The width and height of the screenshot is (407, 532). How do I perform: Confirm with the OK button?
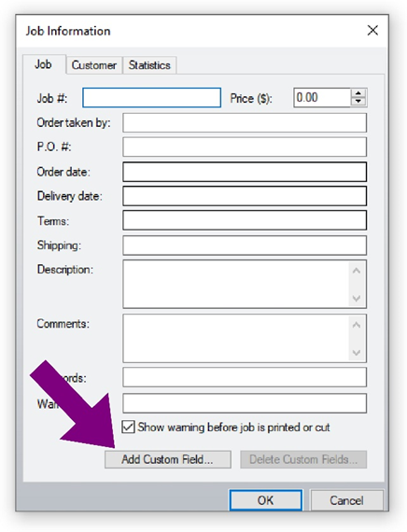pos(265,500)
